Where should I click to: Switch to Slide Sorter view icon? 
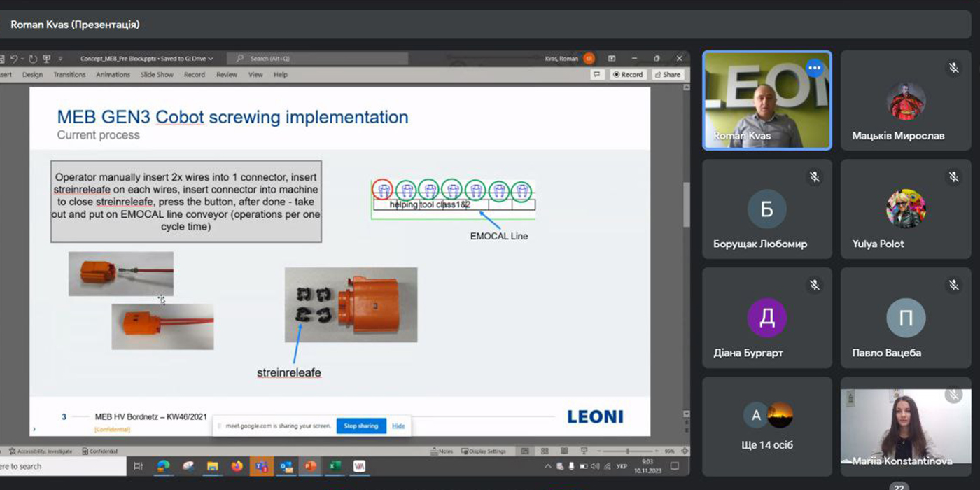click(x=545, y=451)
